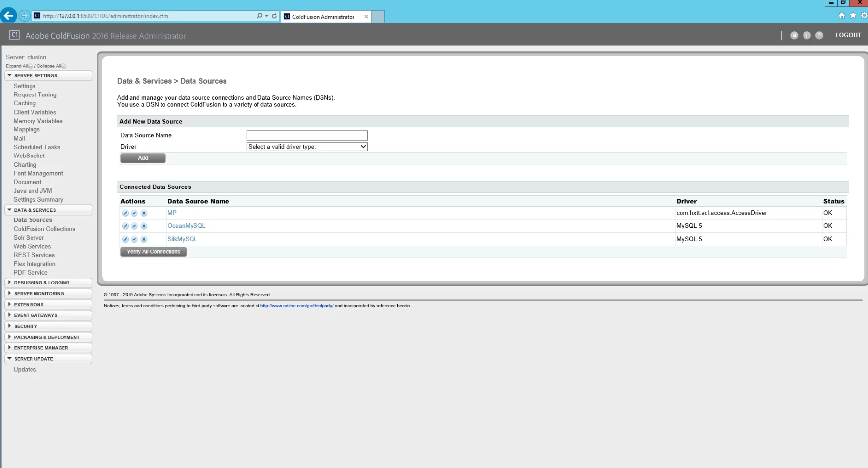Click the address bar search magnifier

click(259, 16)
